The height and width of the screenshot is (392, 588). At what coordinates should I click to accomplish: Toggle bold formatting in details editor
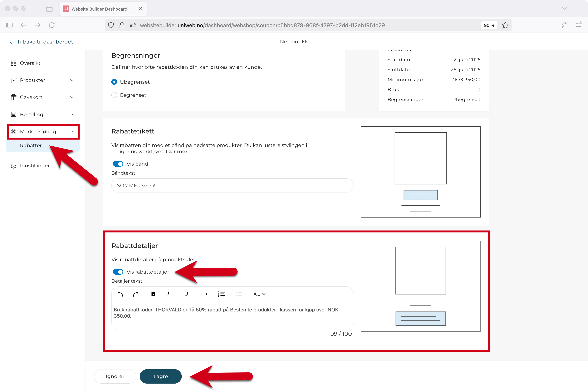point(153,294)
